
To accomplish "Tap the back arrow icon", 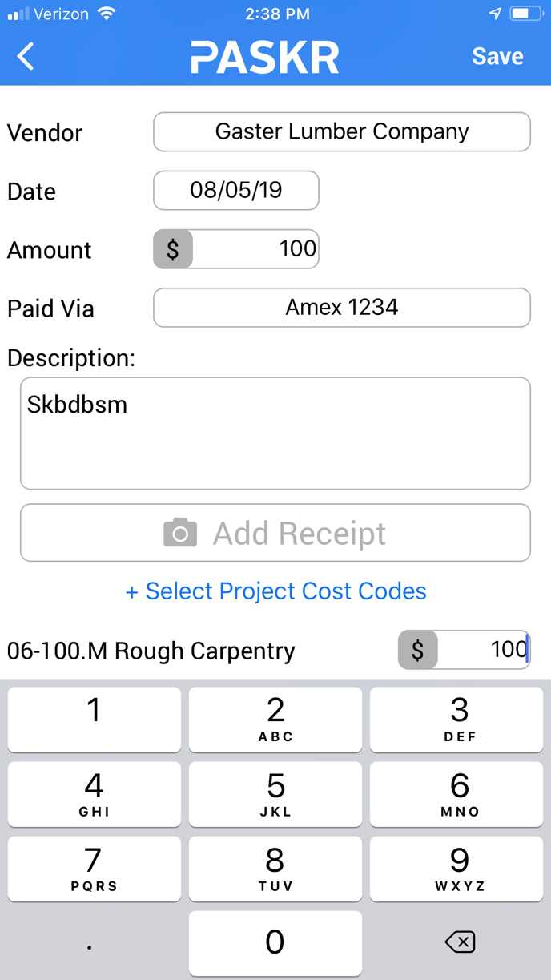I will tap(26, 56).
